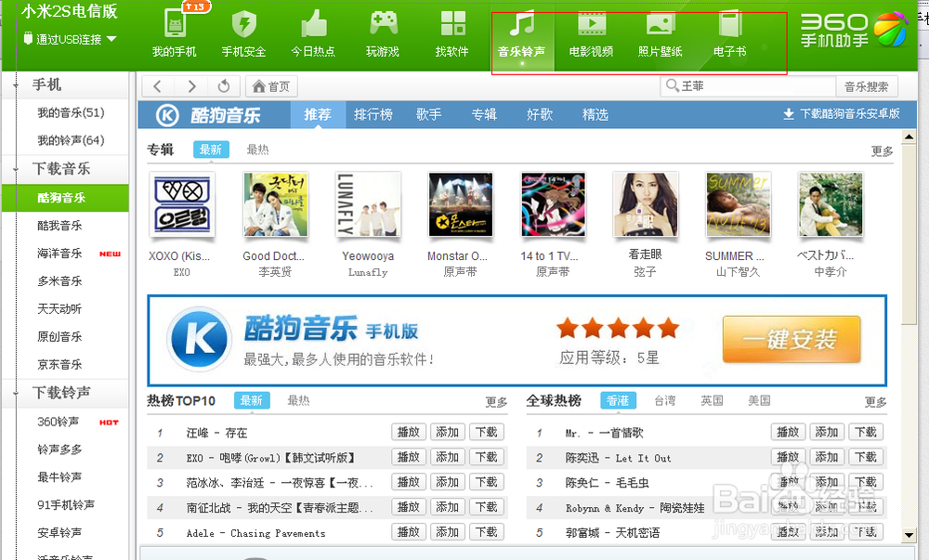Go forward with the right arrow
Image resolution: width=929 pixels, height=560 pixels.
coord(190,86)
